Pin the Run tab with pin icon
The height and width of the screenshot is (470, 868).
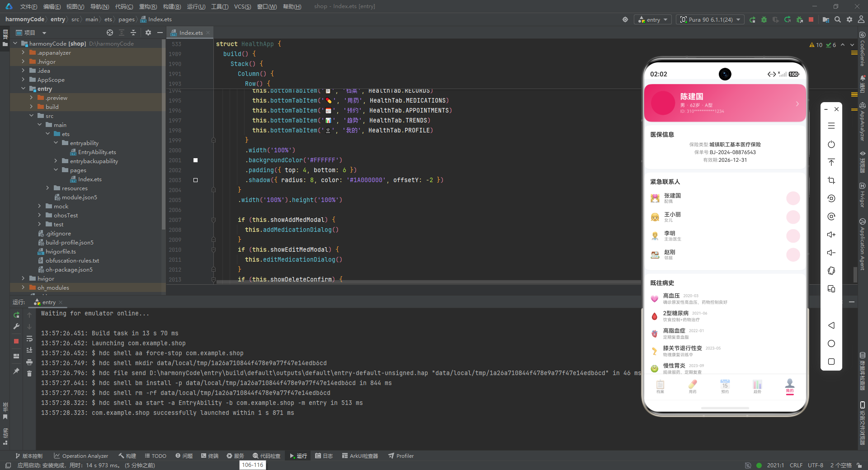click(17, 371)
